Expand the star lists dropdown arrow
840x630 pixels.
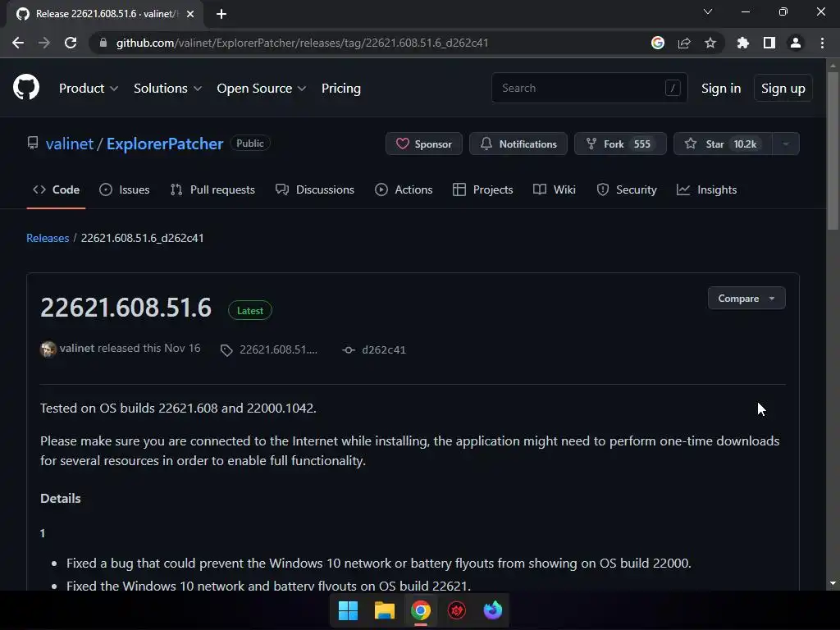[x=786, y=144]
